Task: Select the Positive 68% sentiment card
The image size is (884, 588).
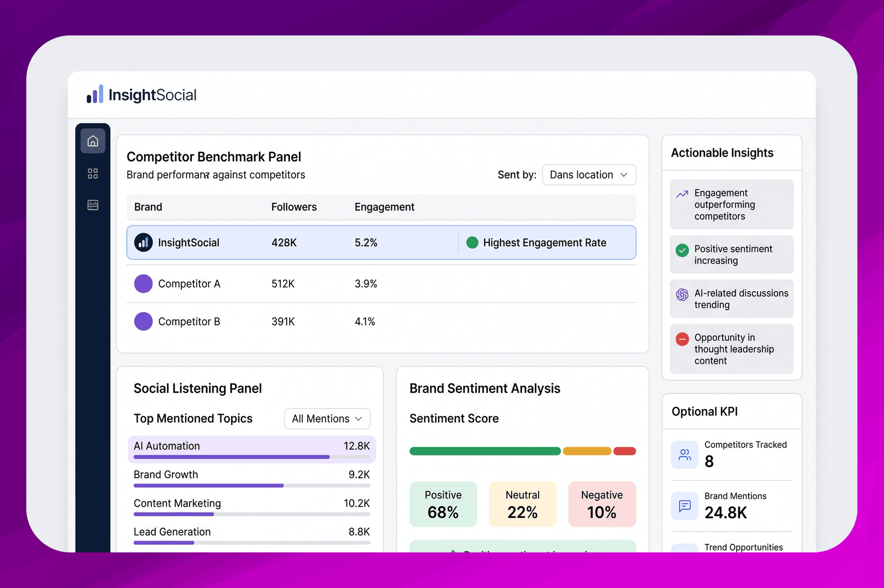Action: tap(443, 504)
